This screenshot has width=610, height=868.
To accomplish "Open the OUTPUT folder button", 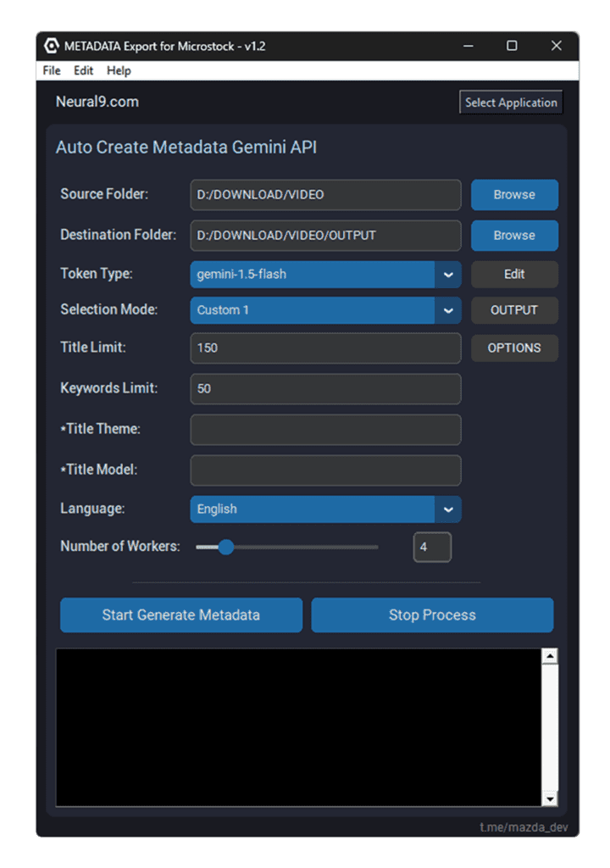I will click(514, 310).
